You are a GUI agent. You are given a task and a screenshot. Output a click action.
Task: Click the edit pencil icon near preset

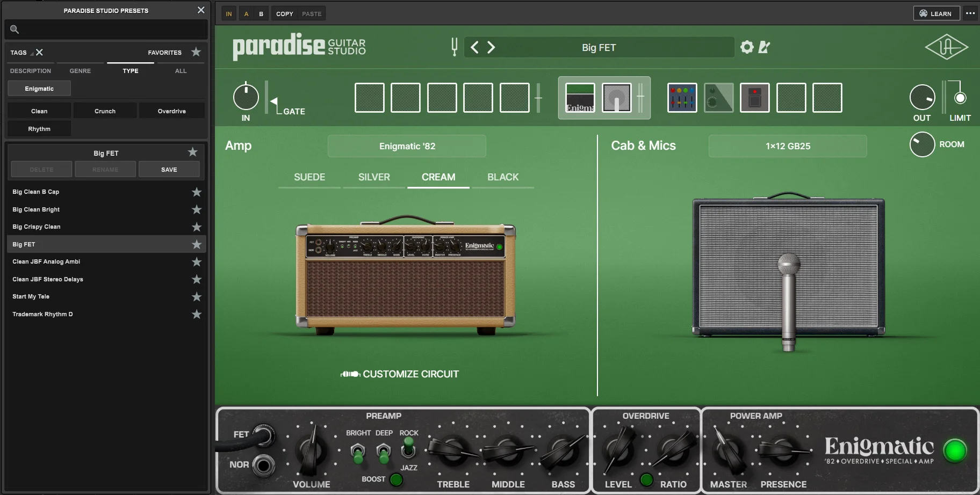764,47
